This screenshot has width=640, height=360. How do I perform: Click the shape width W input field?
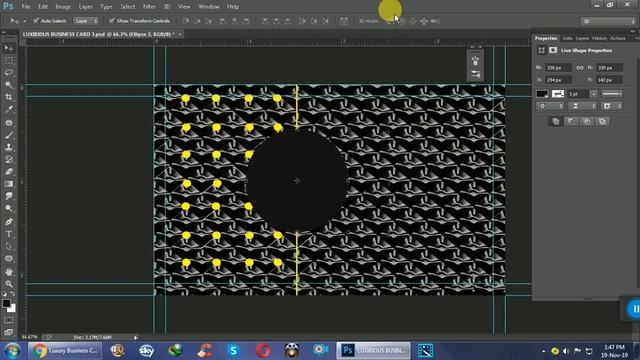point(558,67)
